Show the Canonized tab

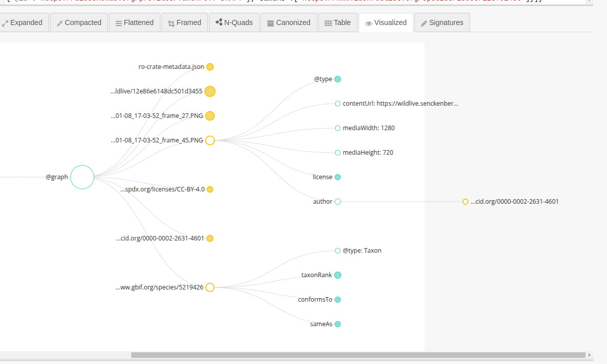pyautogui.click(x=289, y=22)
